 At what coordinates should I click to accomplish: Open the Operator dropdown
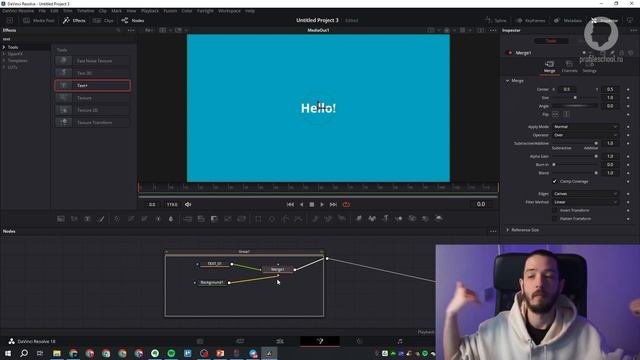[x=585, y=135]
